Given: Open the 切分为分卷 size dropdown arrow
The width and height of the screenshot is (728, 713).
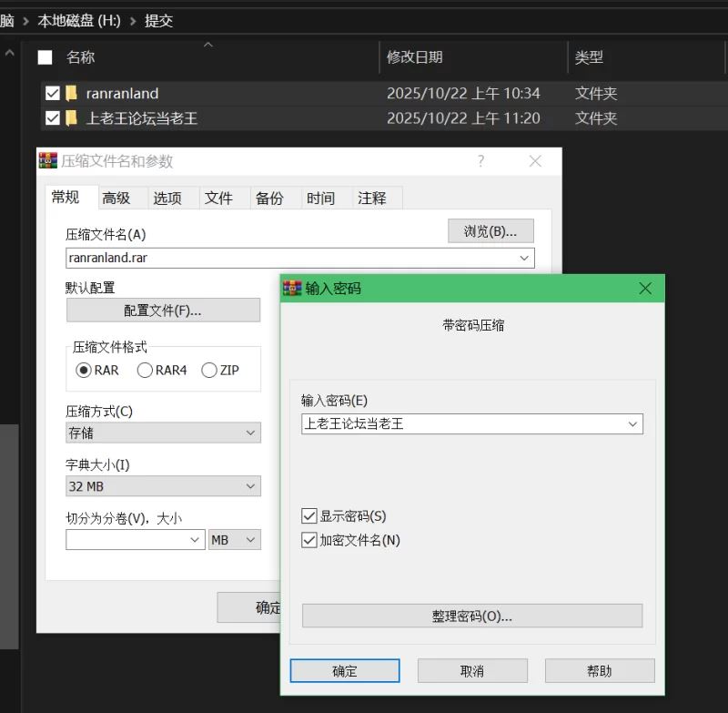Looking at the screenshot, I should 195,540.
